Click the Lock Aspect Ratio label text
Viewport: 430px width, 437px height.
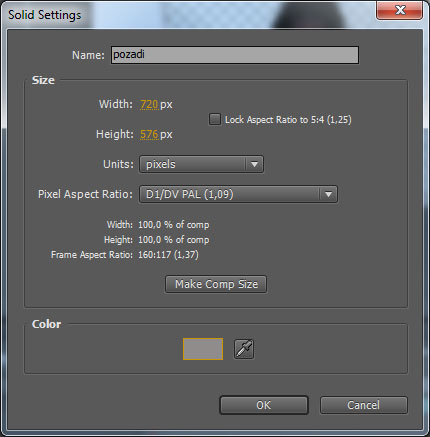click(288, 120)
